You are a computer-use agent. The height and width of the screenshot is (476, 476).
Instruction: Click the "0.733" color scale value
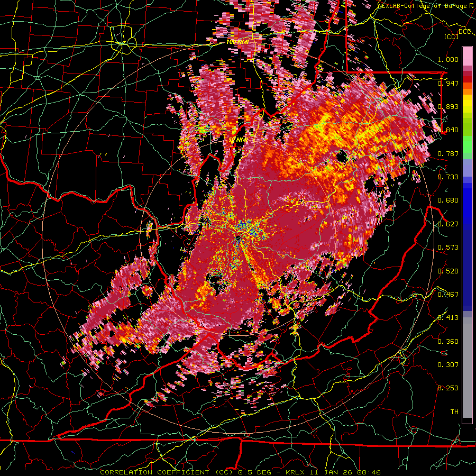coord(448,177)
